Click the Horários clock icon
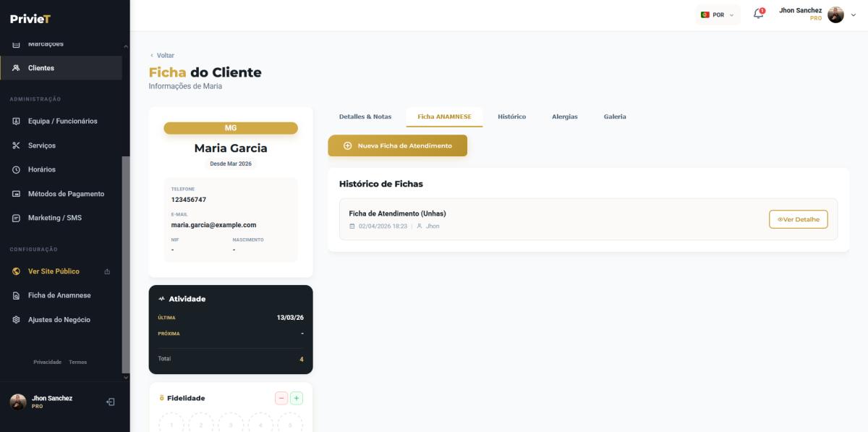Screen dimensions: 868x432 [16, 169]
